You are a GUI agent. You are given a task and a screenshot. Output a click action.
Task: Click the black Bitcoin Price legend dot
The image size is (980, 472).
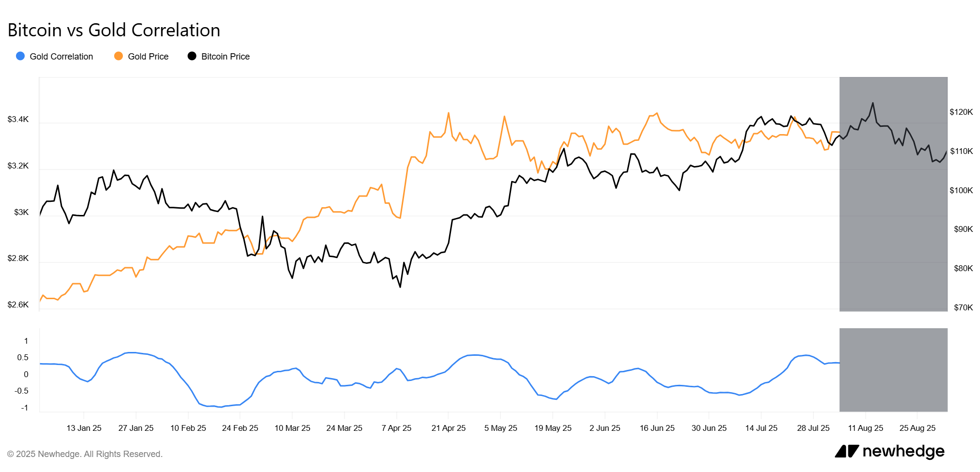[192, 56]
